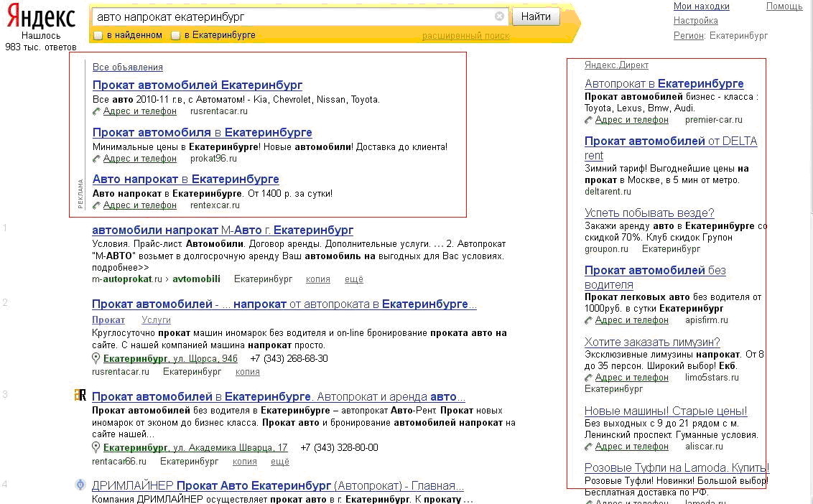This screenshot has width=813, height=504.
Task: Open result 'Прокат автомобилей в Екатеринбурге. Автопрокат и аренда'
Action: click(279, 396)
